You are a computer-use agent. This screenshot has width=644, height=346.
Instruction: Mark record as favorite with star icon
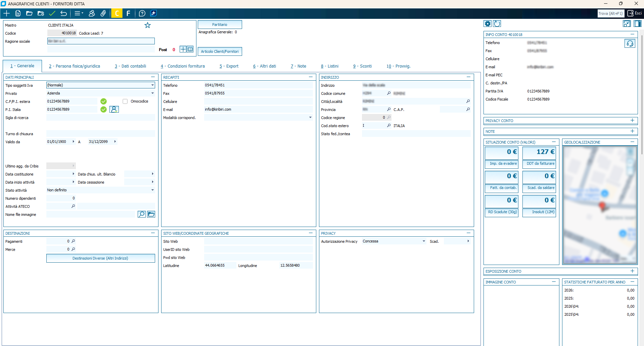coord(147,25)
